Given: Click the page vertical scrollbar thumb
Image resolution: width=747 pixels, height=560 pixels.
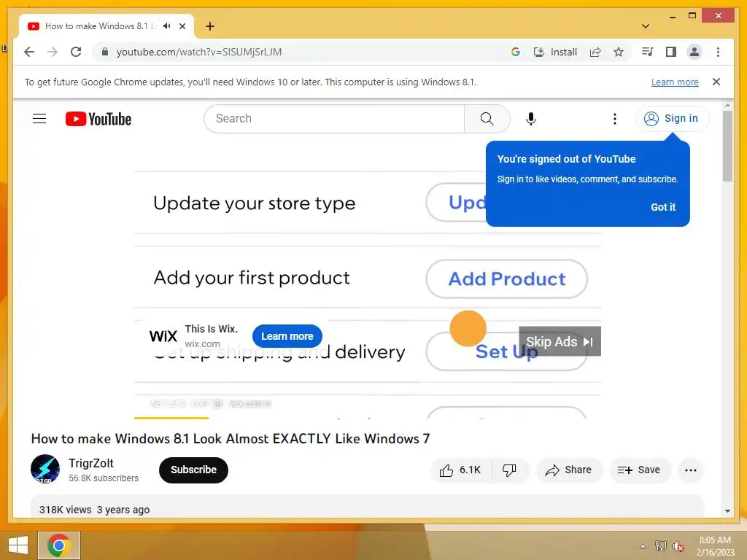Looking at the screenshot, I should click(x=727, y=146).
